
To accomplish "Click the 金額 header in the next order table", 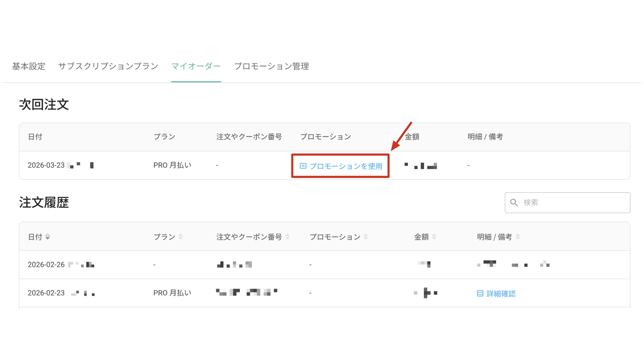I will coord(412,137).
